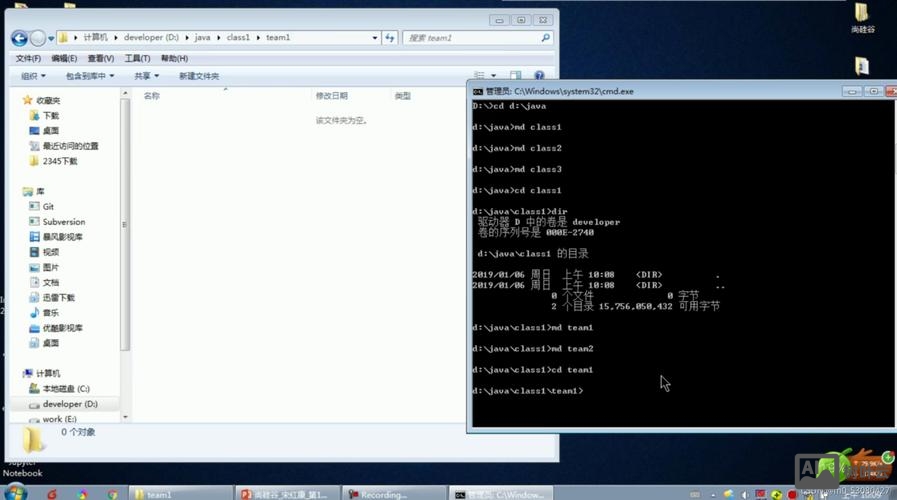
Task: Open the 组织 organize dropdown
Action: pyautogui.click(x=33, y=76)
